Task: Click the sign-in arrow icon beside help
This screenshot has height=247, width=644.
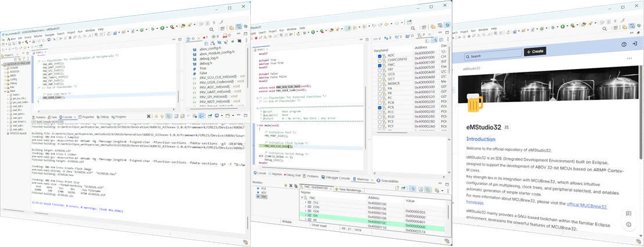Action: coord(634,44)
